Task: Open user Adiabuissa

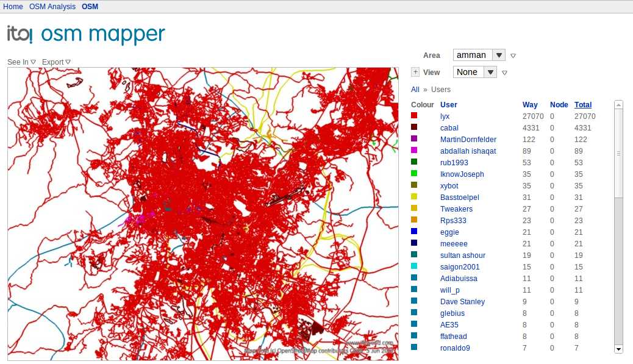Action: (x=459, y=279)
